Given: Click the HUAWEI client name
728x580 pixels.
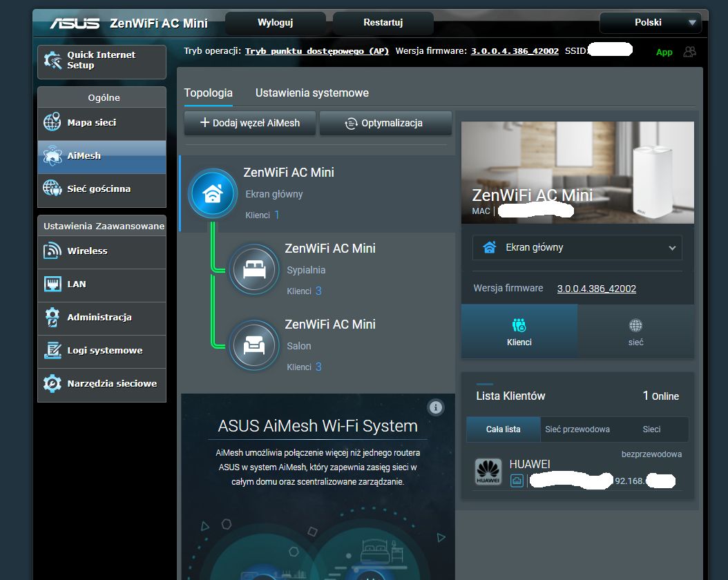Looking at the screenshot, I should [530, 464].
